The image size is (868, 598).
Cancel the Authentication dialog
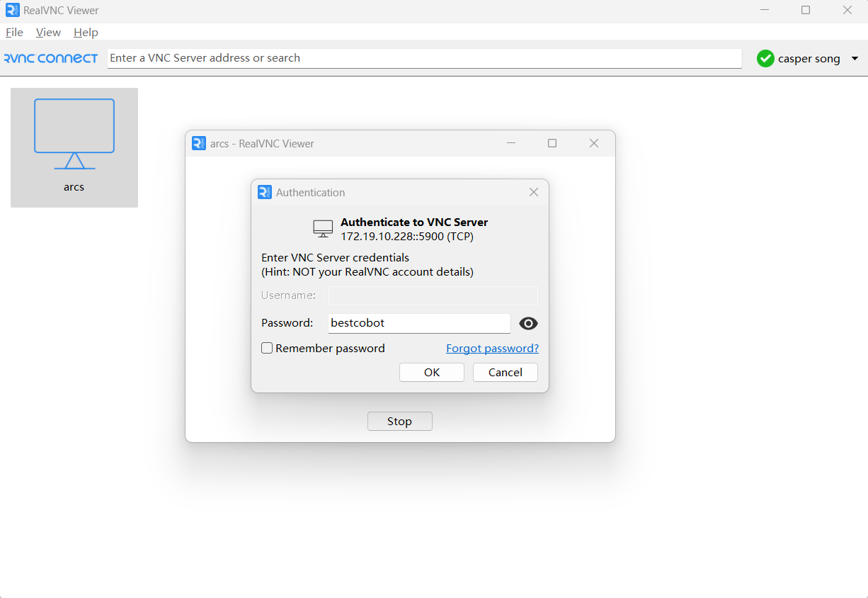pos(506,373)
